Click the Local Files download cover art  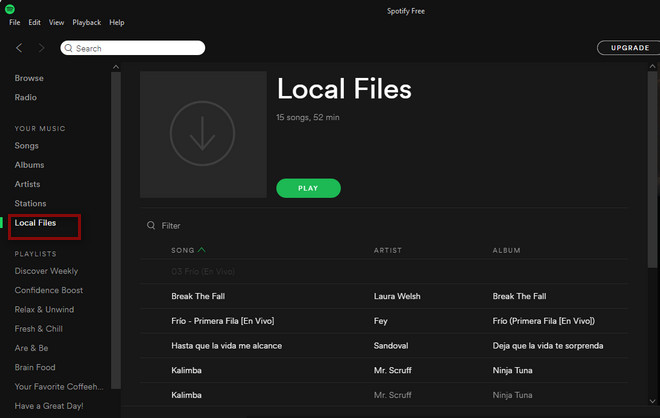pos(203,134)
